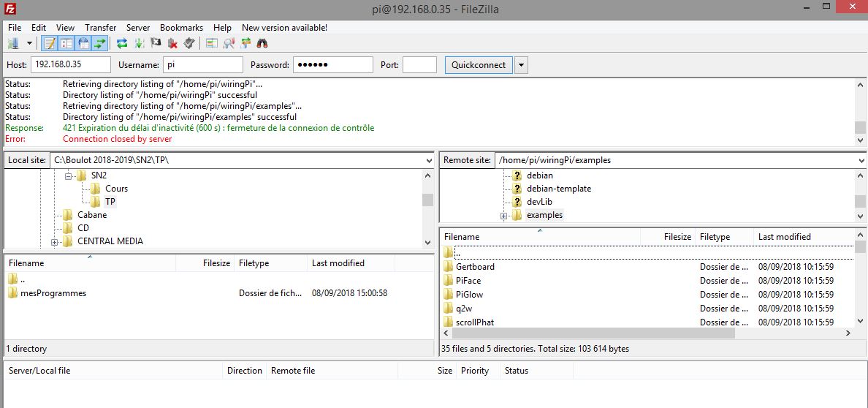Click the Priority queue column header
The height and width of the screenshot is (408, 868).
click(478, 371)
